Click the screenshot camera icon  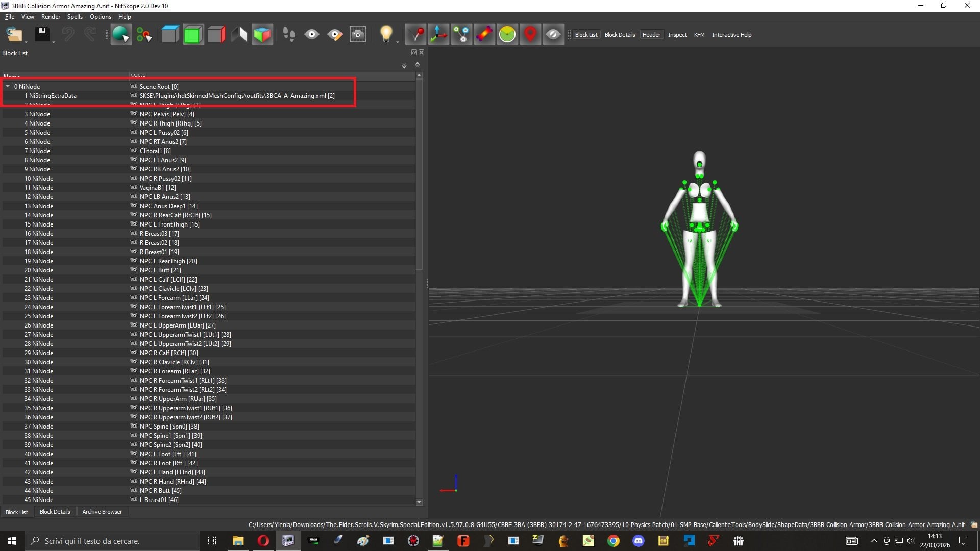358,35
